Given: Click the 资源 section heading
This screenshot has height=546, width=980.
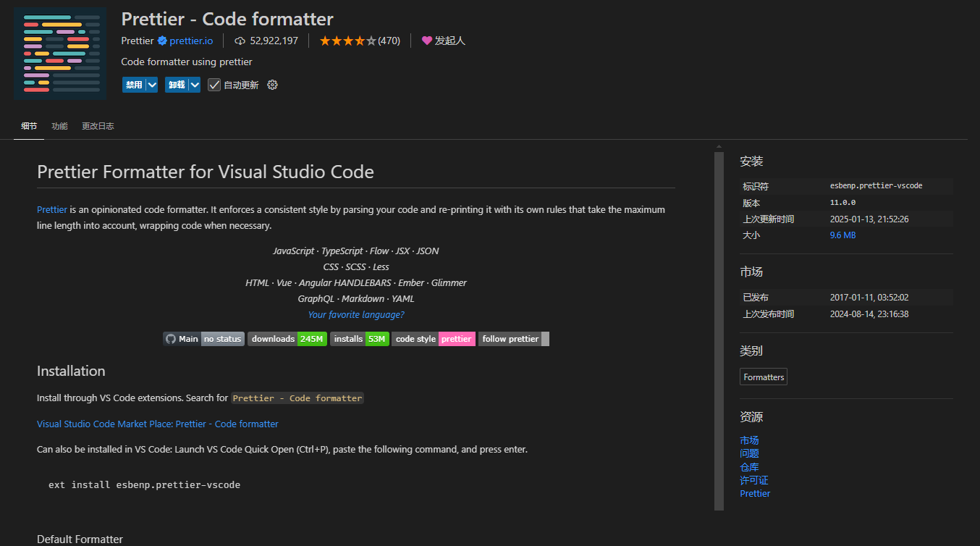Looking at the screenshot, I should tap(751, 416).
